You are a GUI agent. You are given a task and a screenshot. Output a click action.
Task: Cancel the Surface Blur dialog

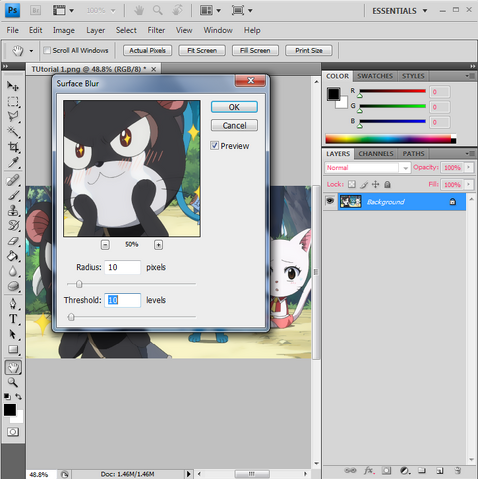234,125
